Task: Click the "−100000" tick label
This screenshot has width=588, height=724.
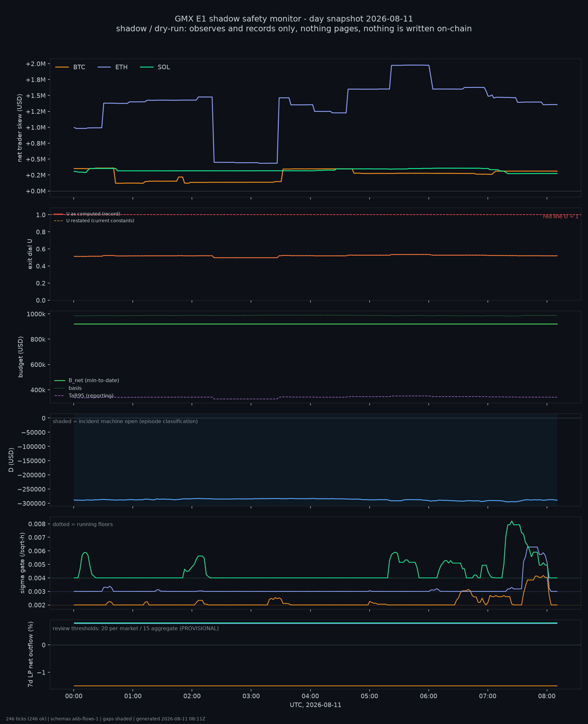Action: (x=32, y=447)
